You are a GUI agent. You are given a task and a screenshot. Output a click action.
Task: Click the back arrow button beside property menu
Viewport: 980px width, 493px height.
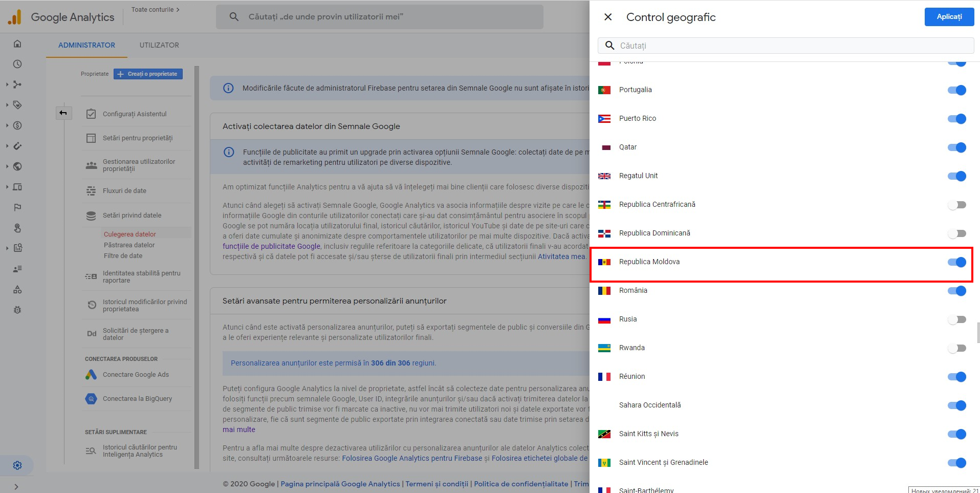63,113
